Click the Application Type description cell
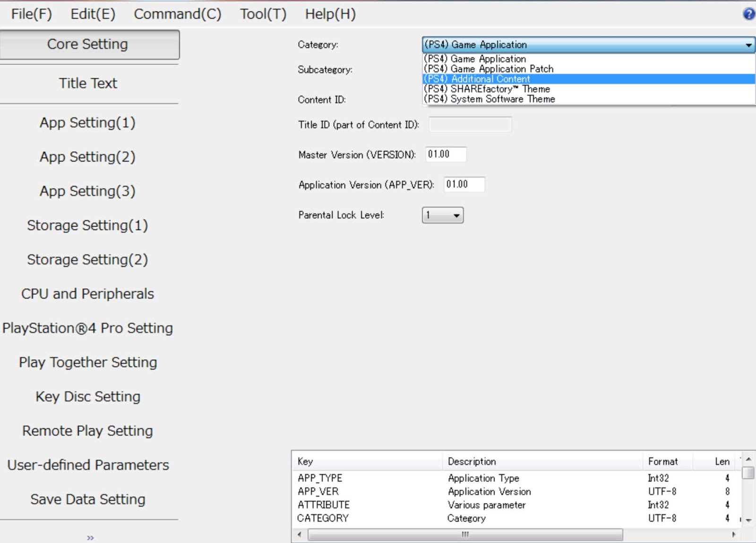Viewport: 756px width, 543px height. pos(483,478)
